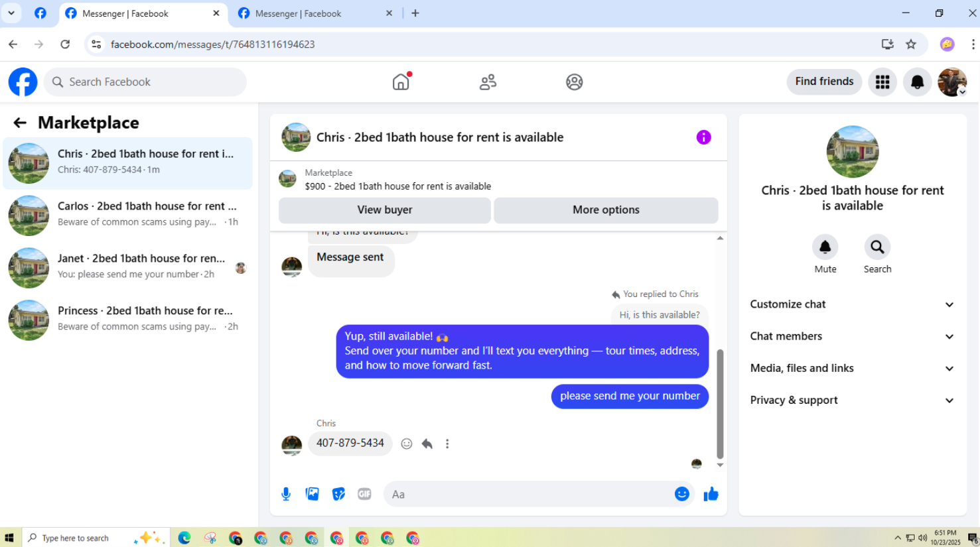This screenshot has width=980, height=547.
Task: Select the first Messenger | Facebook tab
Action: [x=143, y=13]
